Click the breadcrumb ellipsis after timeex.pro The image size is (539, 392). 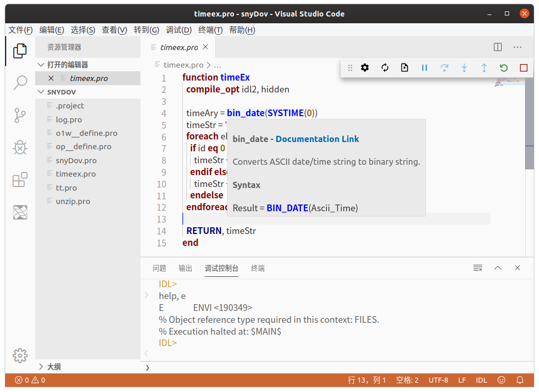[218, 65]
